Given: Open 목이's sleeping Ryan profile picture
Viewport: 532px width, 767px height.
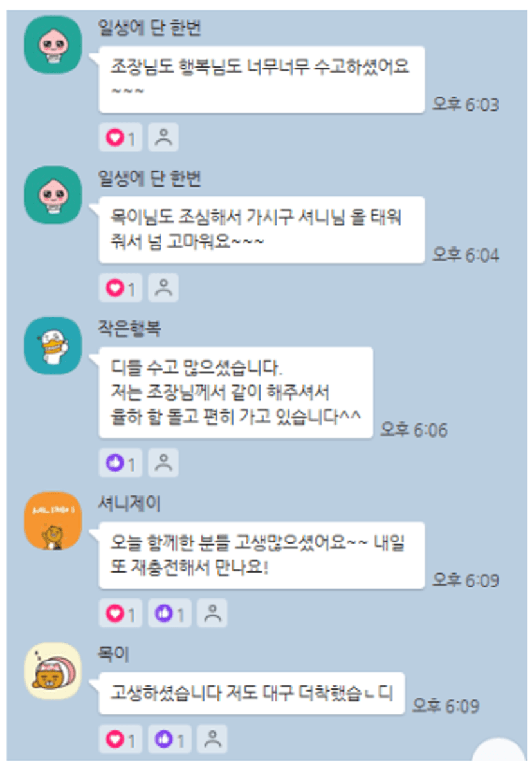Looking at the screenshot, I should coord(53,671).
